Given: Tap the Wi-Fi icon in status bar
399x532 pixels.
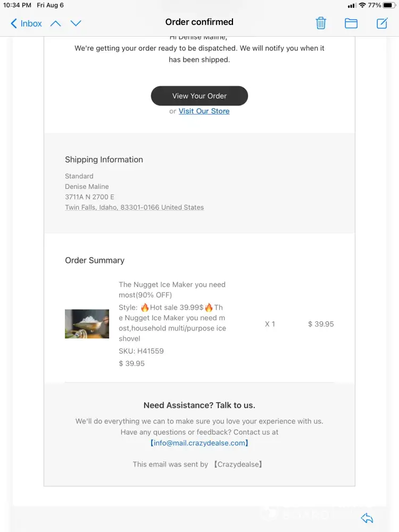Looking at the screenshot, I should [362, 5].
